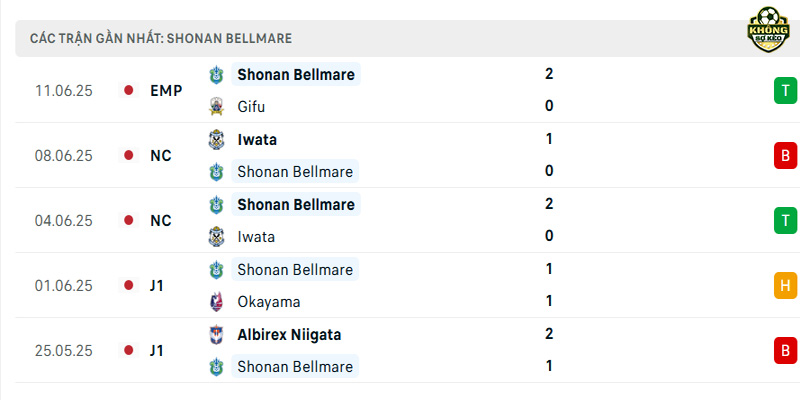Image resolution: width=800 pixels, height=400 pixels.
Task: Click green T badge for 11.06.25 match
Action: point(786,90)
